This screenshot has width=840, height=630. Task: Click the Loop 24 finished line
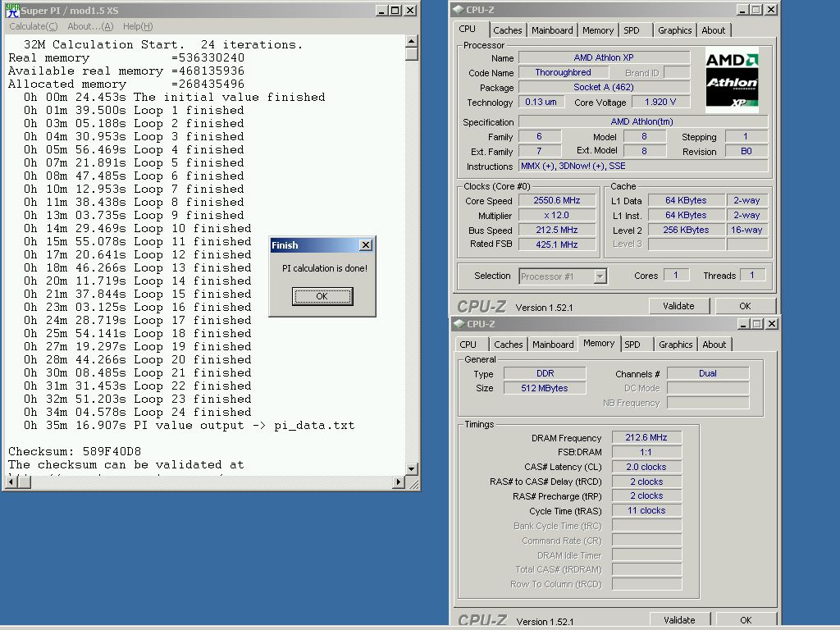click(138, 413)
